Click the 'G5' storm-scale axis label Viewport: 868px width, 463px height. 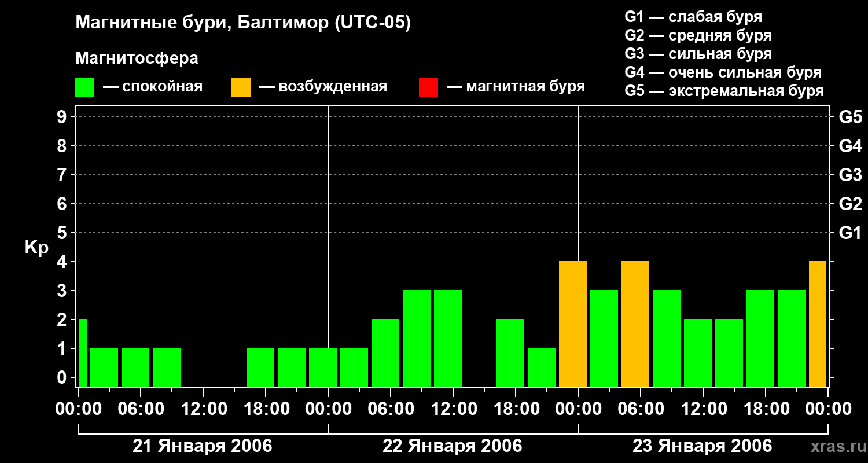pos(850,117)
